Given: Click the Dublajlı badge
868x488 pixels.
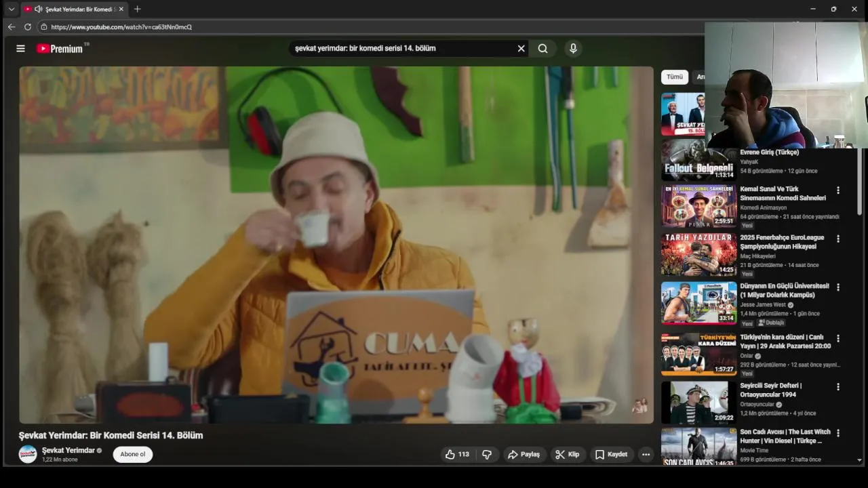Looking at the screenshot, I should [770, 323].
